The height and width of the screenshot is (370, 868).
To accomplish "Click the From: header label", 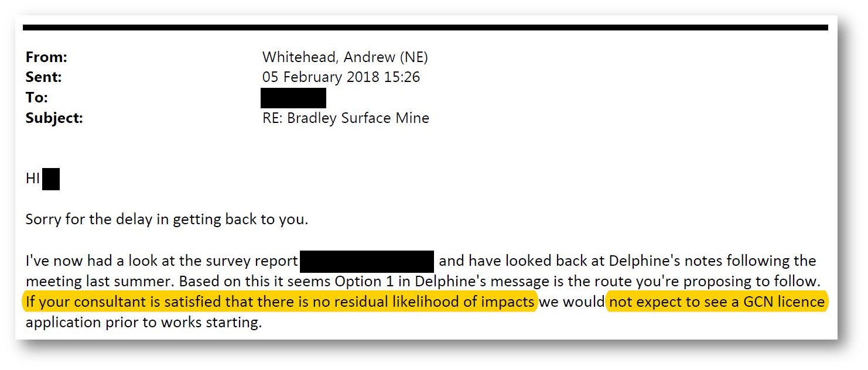I will click(x=47, y=57).
